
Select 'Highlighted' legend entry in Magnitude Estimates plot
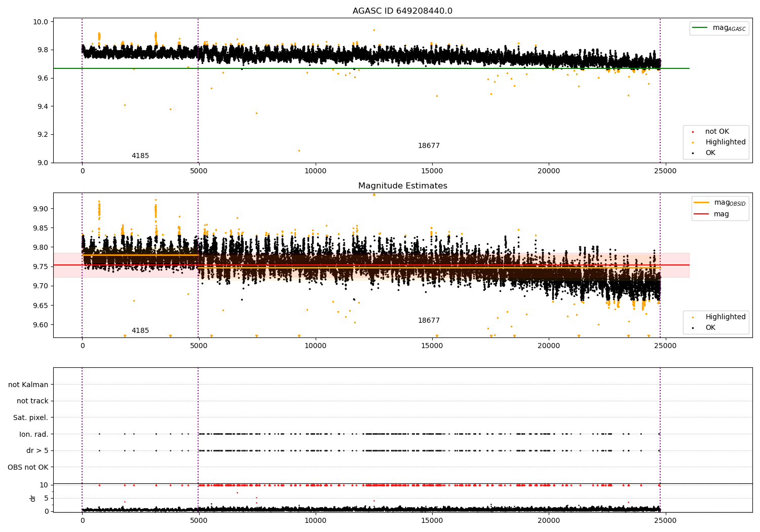(725, 317)
